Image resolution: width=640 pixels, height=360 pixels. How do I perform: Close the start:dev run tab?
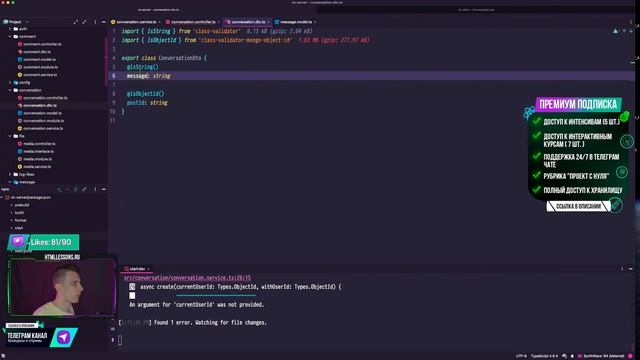pos(149,269)
